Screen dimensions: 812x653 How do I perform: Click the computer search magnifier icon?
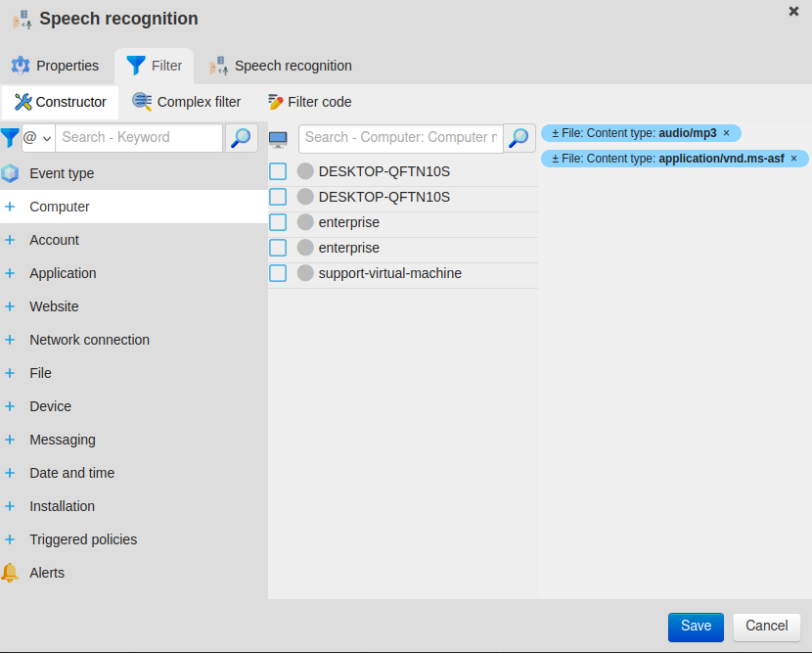(x=520, y=138)
